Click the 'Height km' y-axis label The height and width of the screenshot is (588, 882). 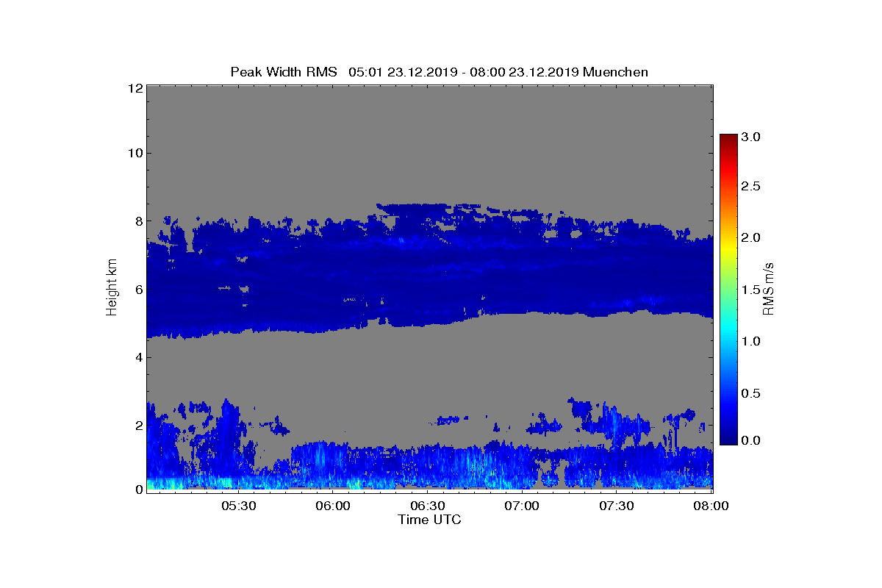[112, 289]
